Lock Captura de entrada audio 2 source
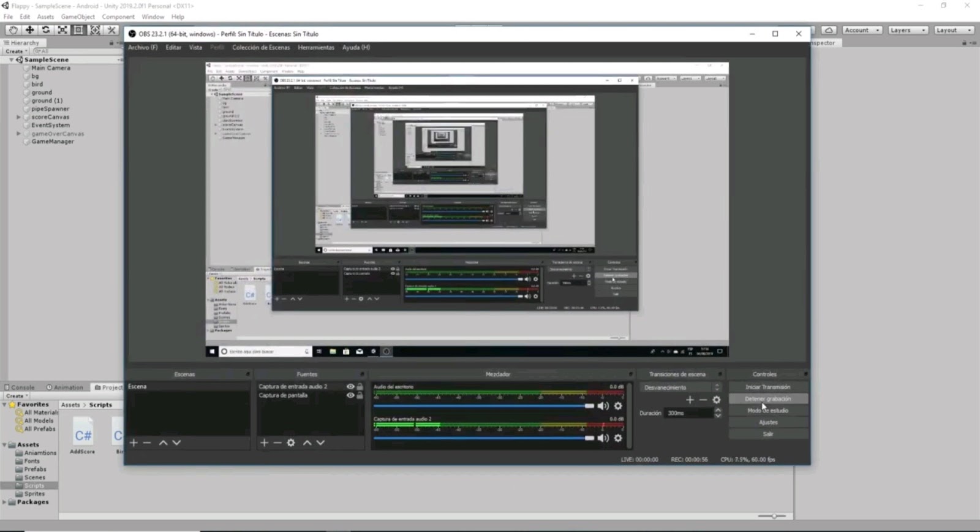 pos(360,387)
